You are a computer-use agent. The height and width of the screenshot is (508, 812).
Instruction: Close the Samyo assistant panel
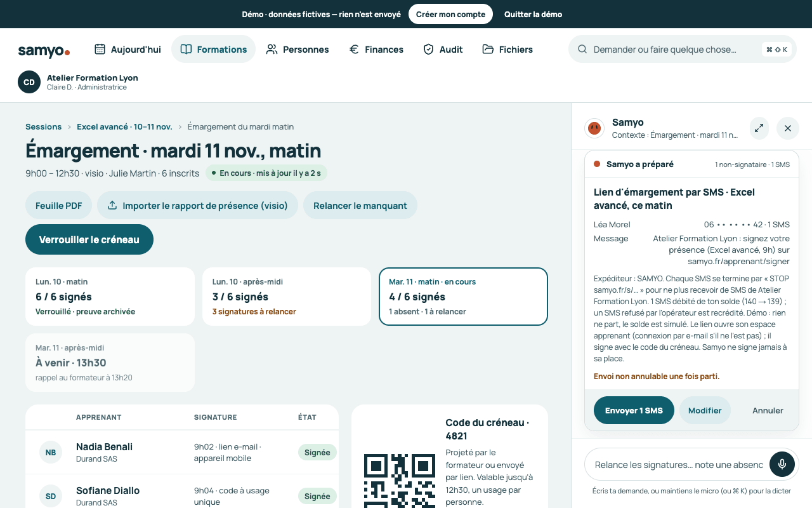click(x=788, y=128)
